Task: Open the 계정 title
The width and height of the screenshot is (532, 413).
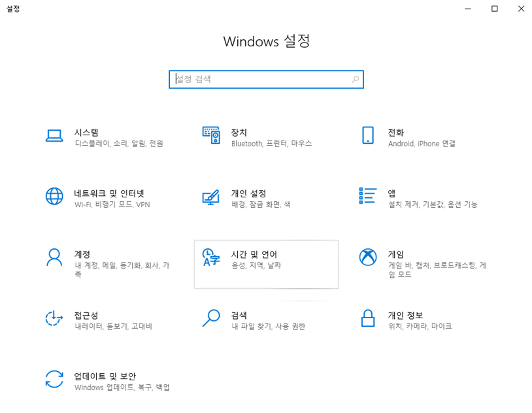Action: (x=82, y=254)
